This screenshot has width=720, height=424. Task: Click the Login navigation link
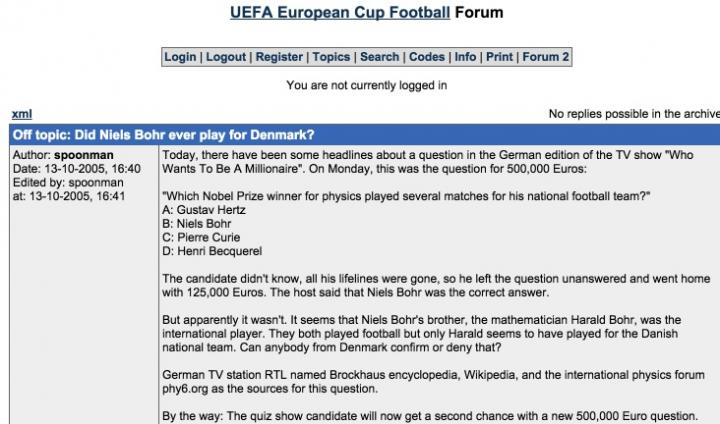point(180,57)
